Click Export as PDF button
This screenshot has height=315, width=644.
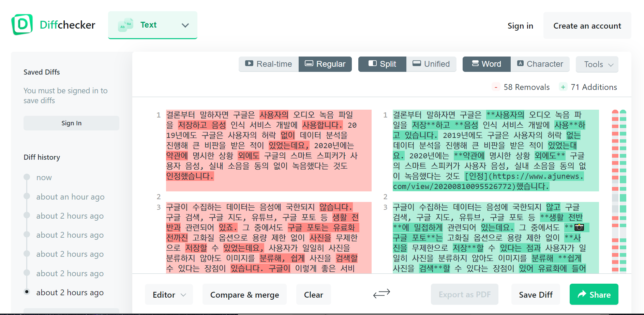(464, 295)
